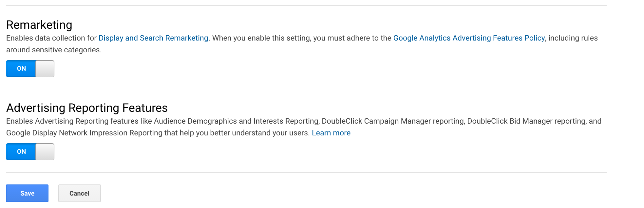Select the Advertising Reporting Features heading
The width and height of the screenshot is (644, 208).
[87, 108]
